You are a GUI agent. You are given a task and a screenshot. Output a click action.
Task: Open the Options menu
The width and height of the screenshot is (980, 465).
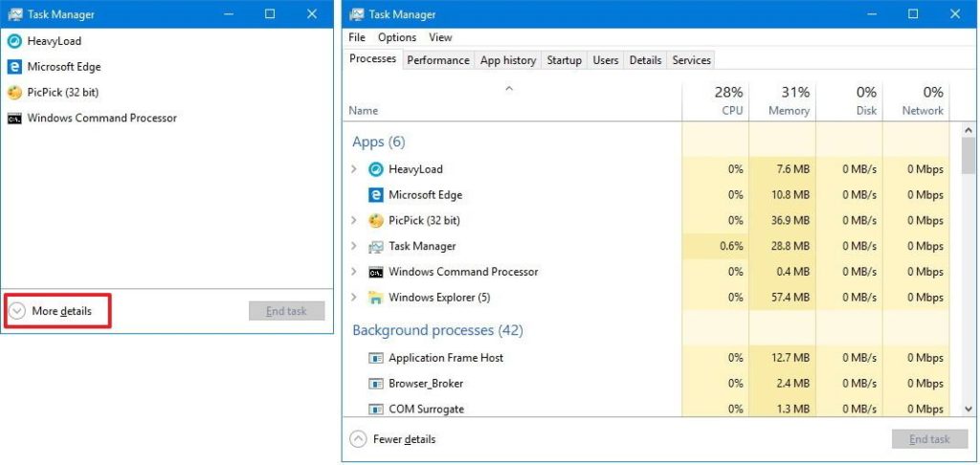click(396, 37)
